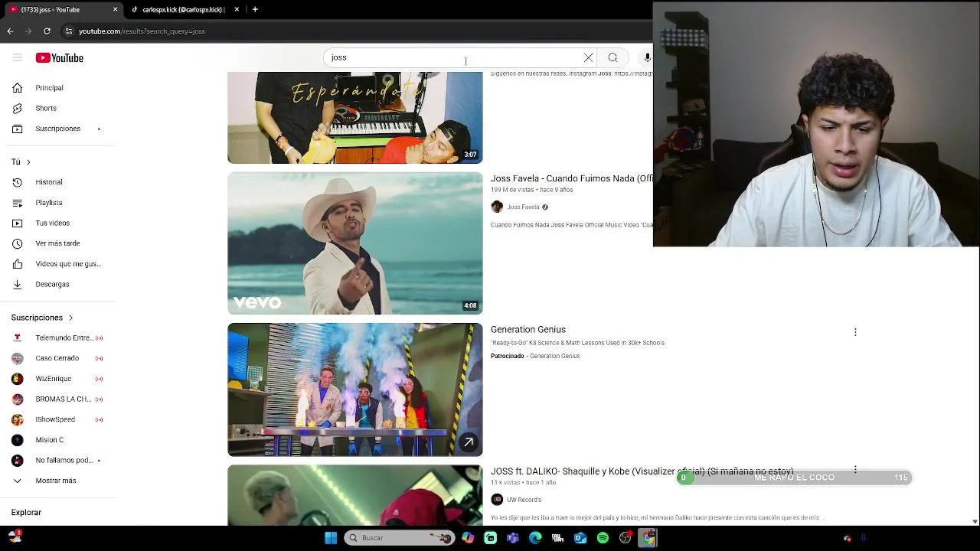Reload the current page

[47, 31]
